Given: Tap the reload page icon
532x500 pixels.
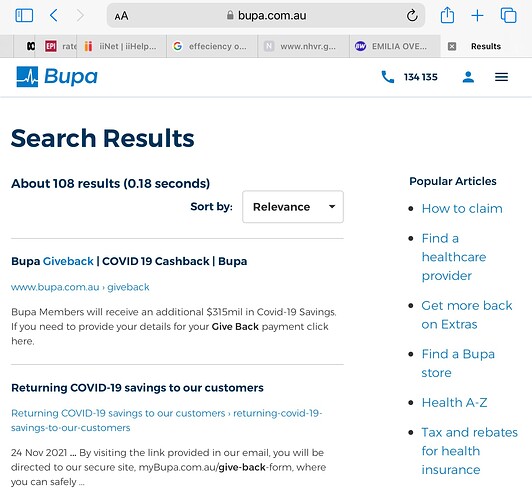Looking at the screenshot, I should [x=412, y=16].
